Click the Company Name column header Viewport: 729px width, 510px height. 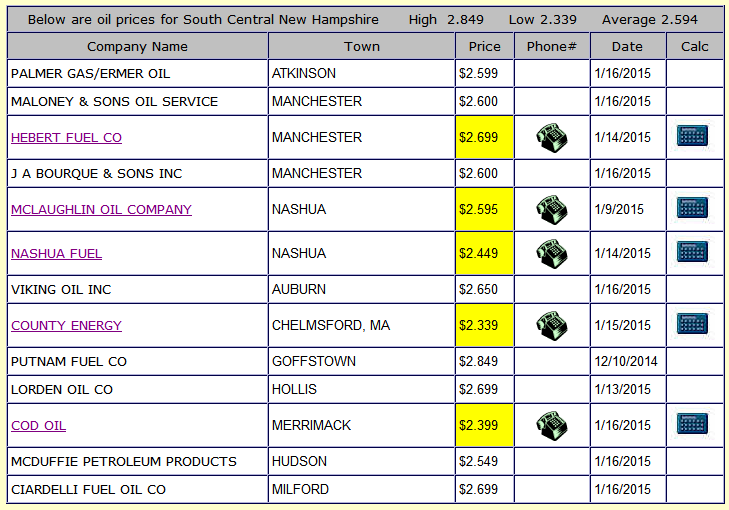(x=138, y=46)
